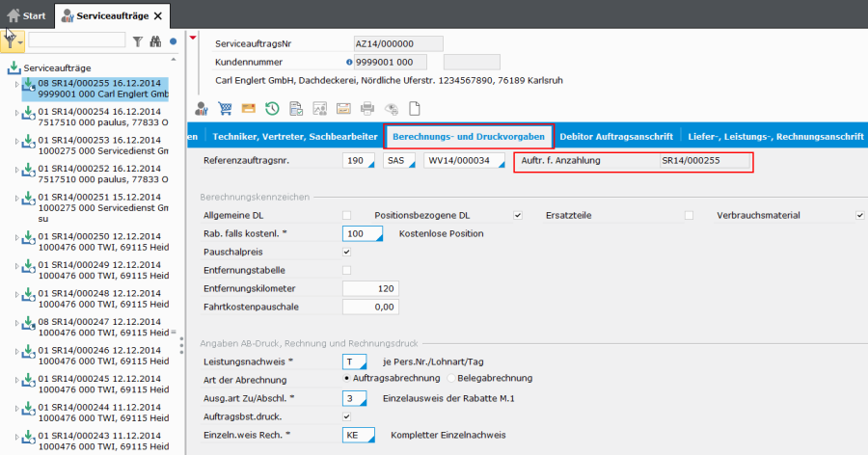Select service order SR14/000245
This screenshot has height=455, width=868.
(x=103, y=385)
